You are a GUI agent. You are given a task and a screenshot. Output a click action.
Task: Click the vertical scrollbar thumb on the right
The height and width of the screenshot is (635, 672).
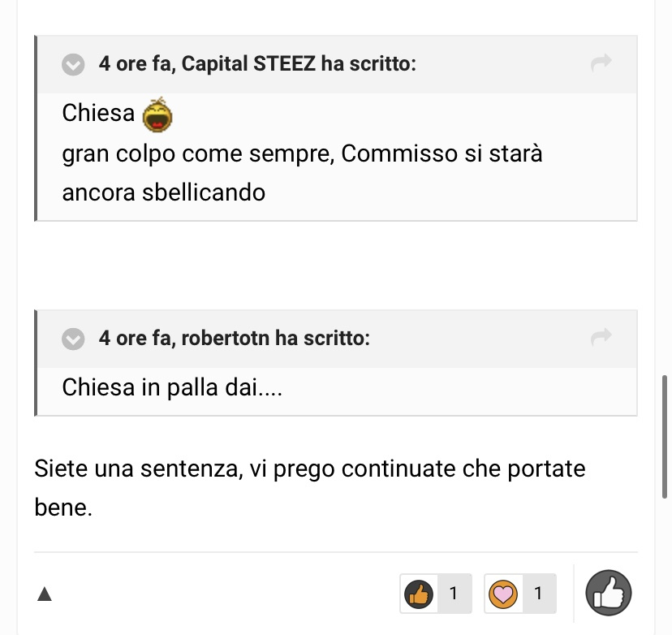665,437
